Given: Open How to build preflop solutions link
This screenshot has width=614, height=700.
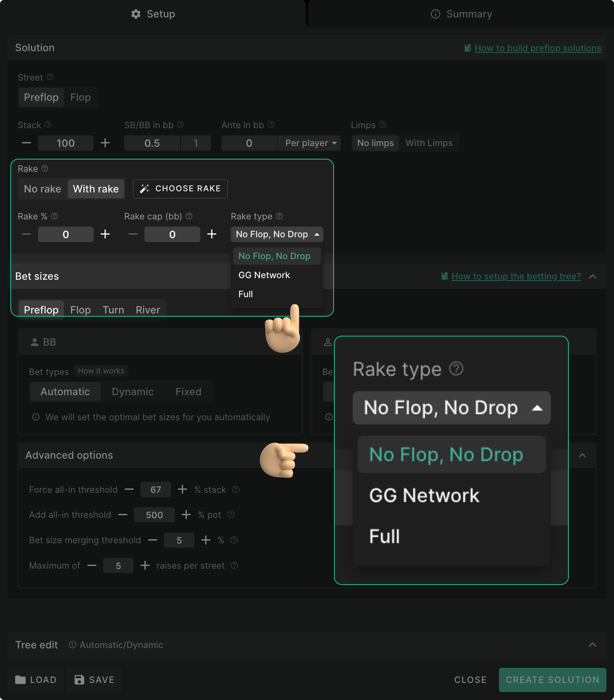Looking at the screenshot, I should click(x=537, y=48).
